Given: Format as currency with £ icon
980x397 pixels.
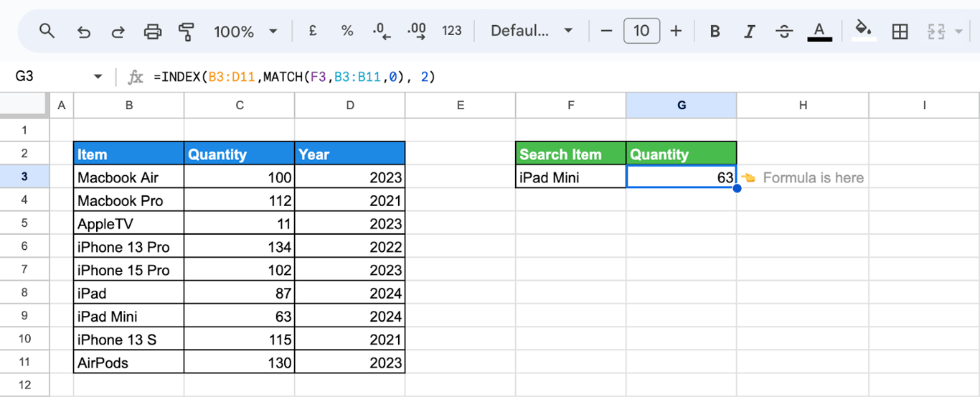Looking at the screenshot, I should pyautogui.click(x=313, y=31).
